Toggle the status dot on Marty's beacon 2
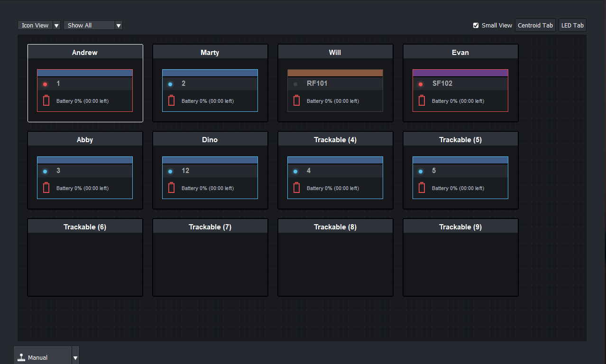The height and width of the screenshot is (364, 606). (x=170, y=84)
